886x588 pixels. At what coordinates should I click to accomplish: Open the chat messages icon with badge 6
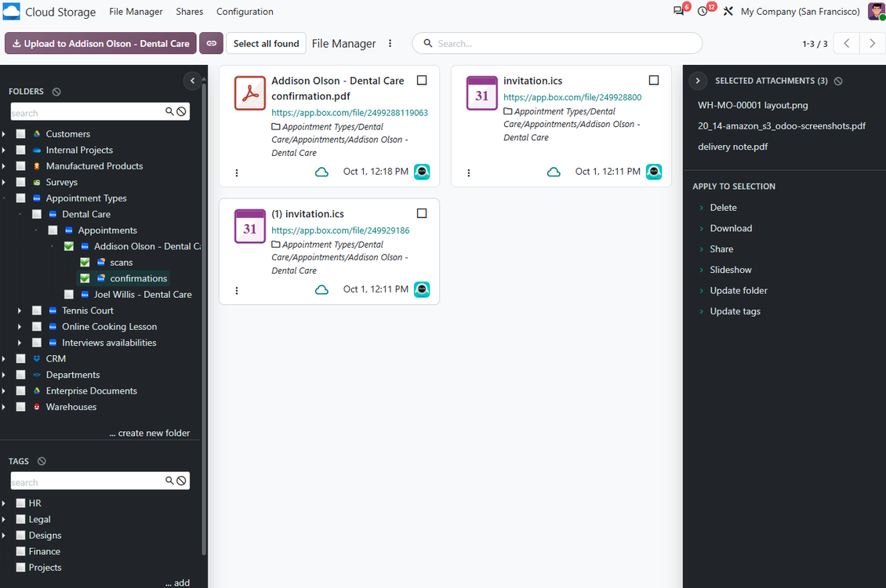tap(679, 11)
